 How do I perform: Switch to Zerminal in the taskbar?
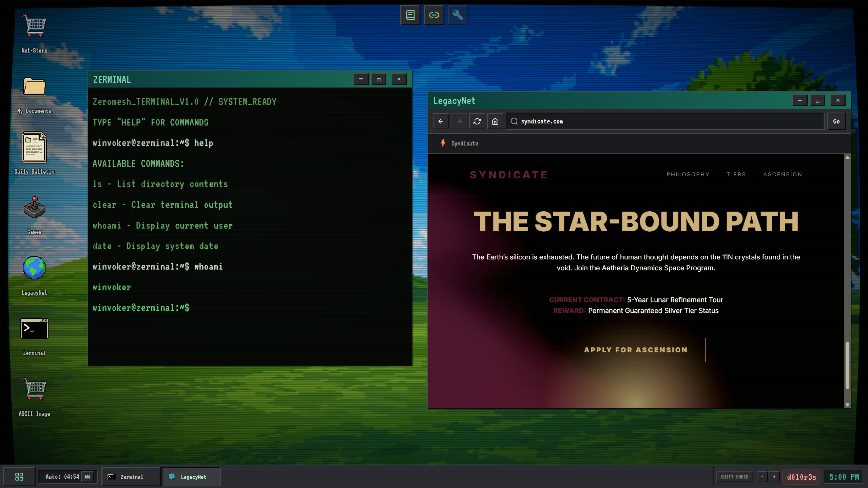(x=131, y=477)
